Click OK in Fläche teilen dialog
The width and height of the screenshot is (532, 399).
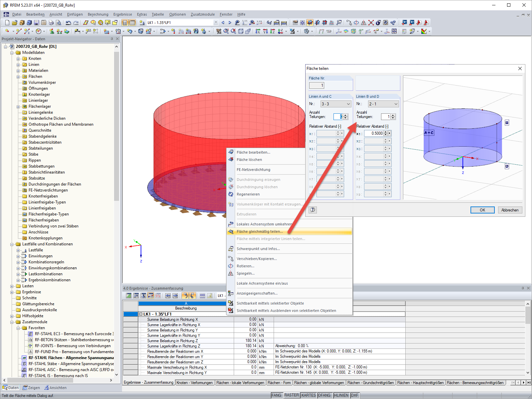pyautogui.click(x=482, y=210)
